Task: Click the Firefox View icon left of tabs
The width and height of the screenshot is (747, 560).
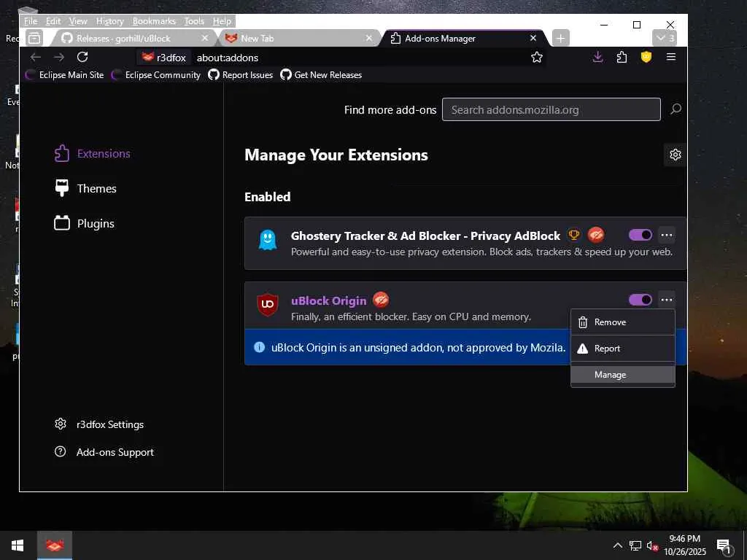Action: [x=34, y=38]
